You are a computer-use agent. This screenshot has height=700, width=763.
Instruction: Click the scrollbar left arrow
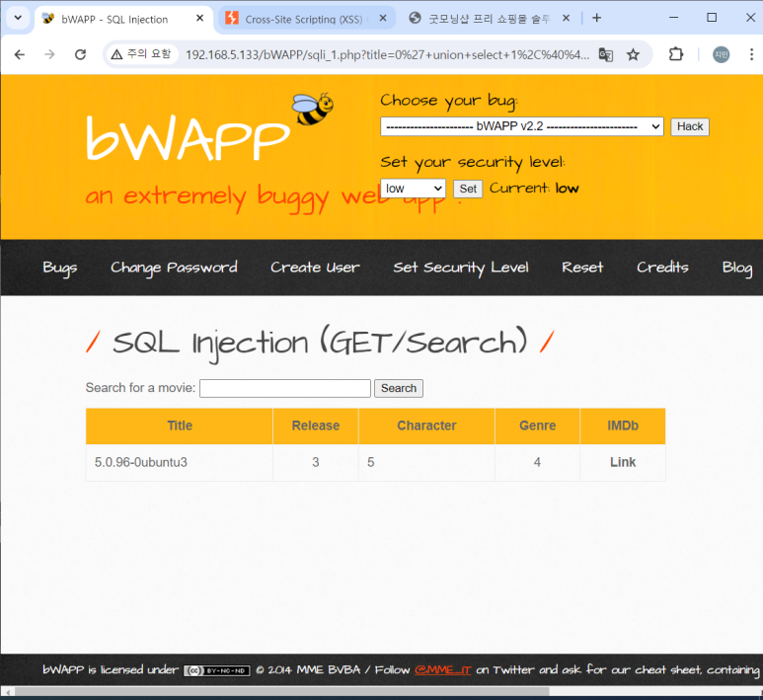(x=7, y=692)
